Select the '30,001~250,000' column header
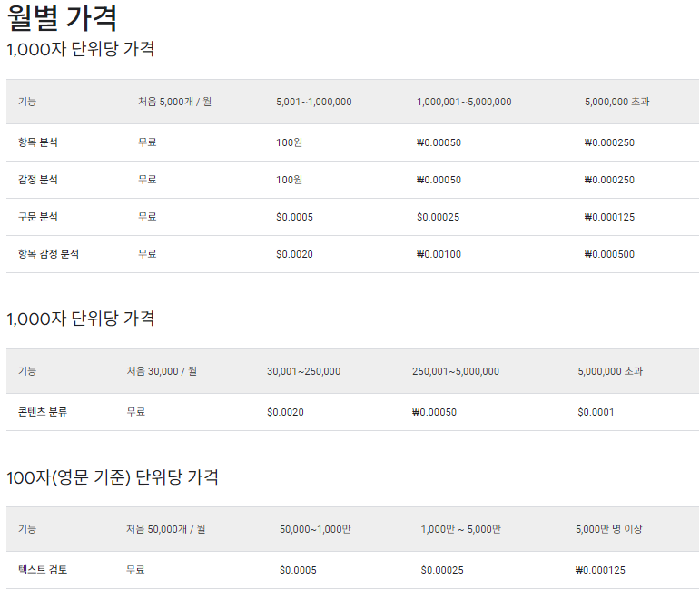Screen dimensions: 700x589 pyautogui.click(x=303, y=371)
